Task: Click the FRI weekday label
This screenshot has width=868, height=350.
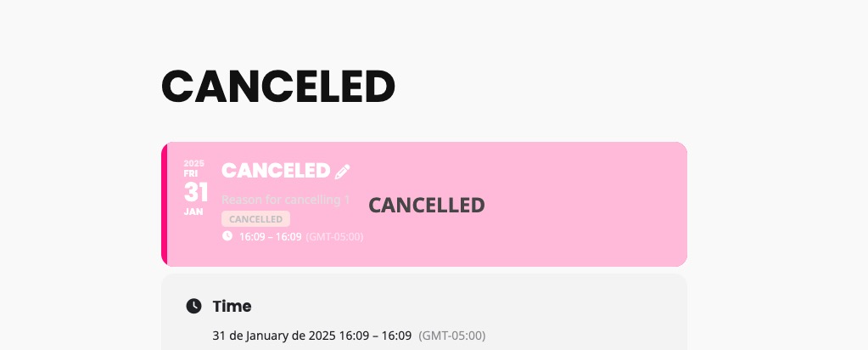Action: [190, 173]
